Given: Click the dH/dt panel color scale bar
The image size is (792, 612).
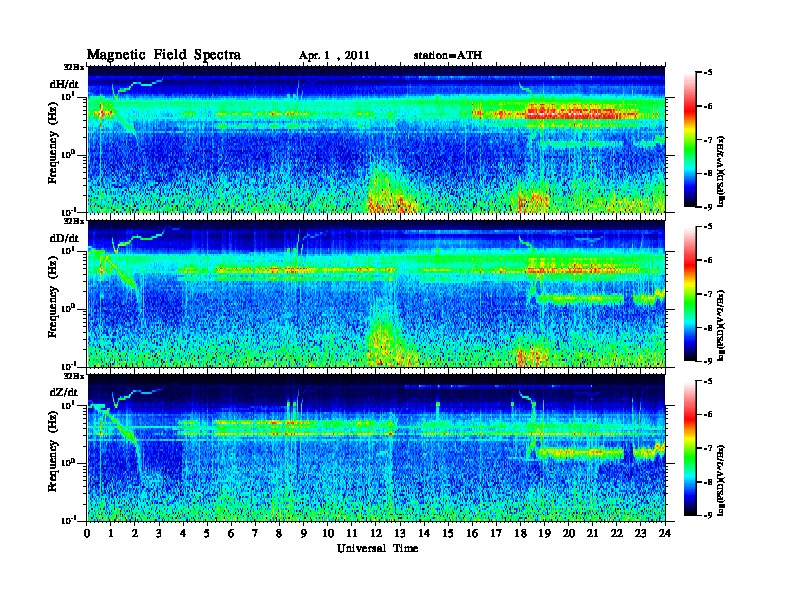Looking at the screenshot, I should [690, 139].
